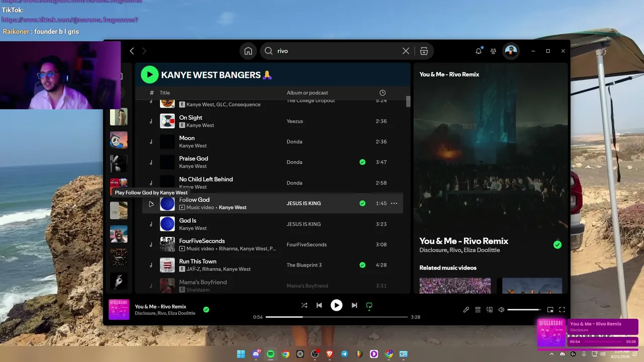Open the Browse icon beside the search bar
The image size is (644, 362).
click(424, 51)
